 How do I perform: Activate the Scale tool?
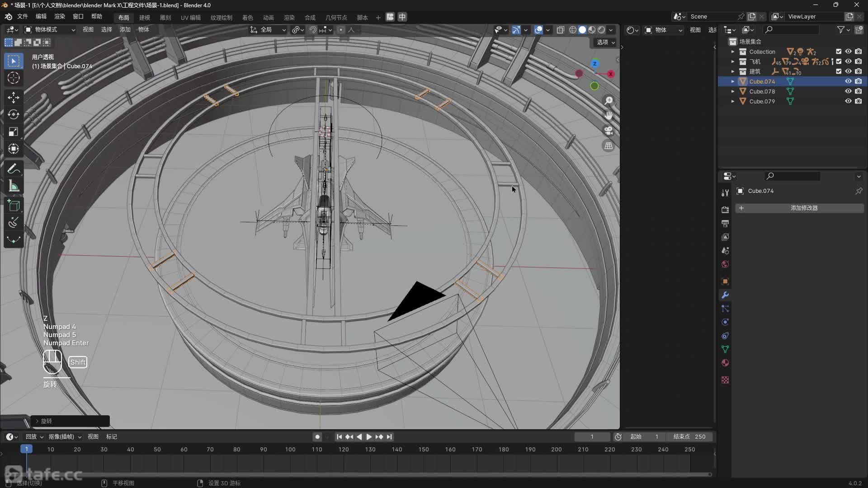(x=14, y=131)
